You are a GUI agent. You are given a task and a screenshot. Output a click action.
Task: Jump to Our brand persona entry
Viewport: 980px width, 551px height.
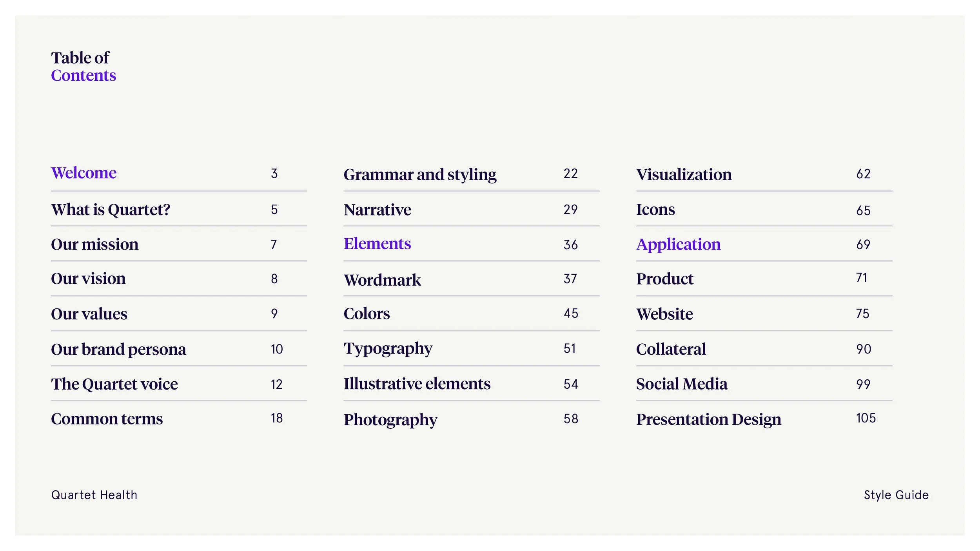pyautogui.click(x=118, y=349)
